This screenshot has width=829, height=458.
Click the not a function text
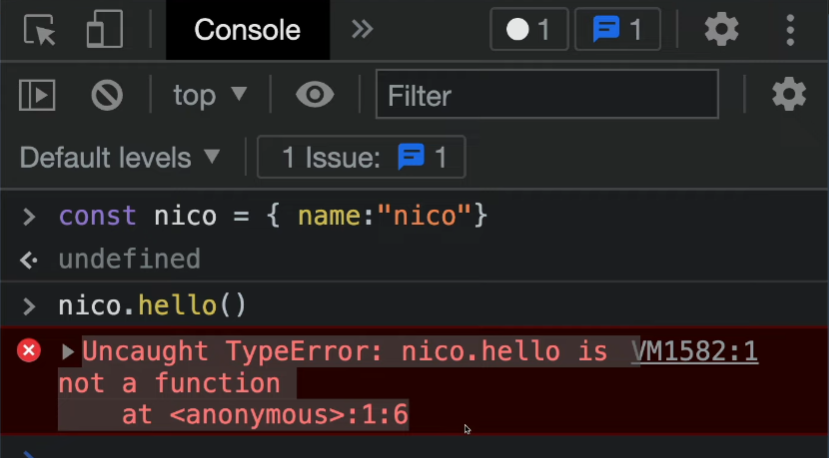(x=169, y=383)
